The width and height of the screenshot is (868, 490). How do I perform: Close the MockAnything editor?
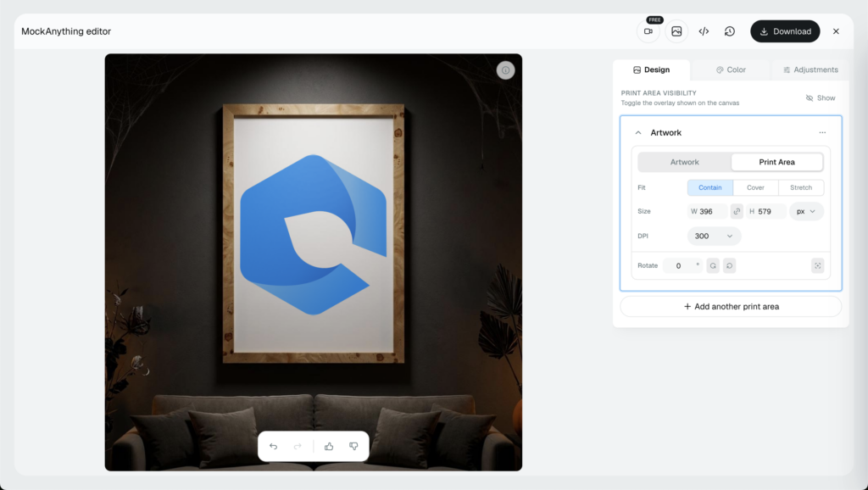[836, 31]
